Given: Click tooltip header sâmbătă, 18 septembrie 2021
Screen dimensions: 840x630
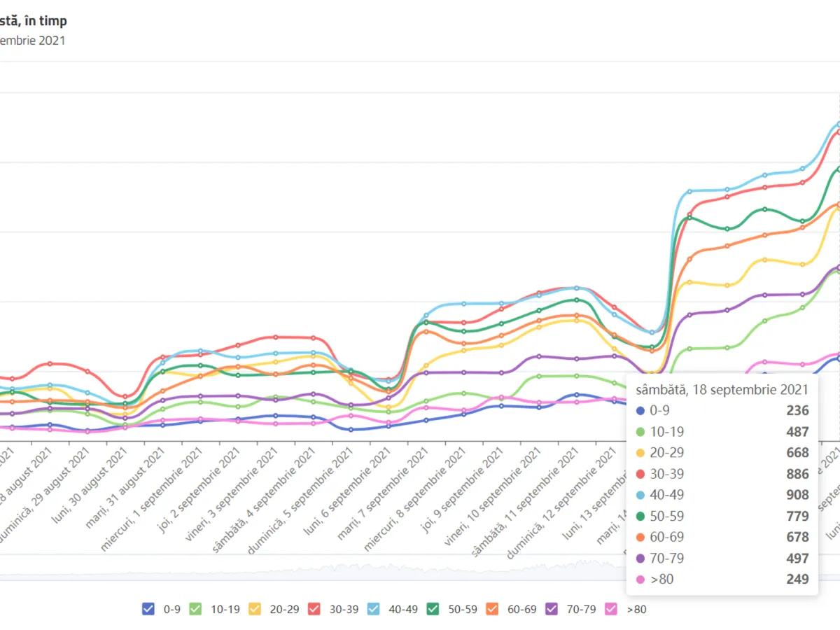Looking at the screenshot, I should tap(717, 389).
